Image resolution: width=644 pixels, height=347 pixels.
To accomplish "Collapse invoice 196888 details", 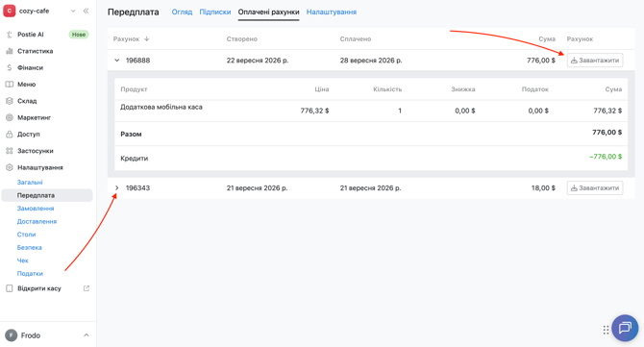I will click(x=117, y=61).
